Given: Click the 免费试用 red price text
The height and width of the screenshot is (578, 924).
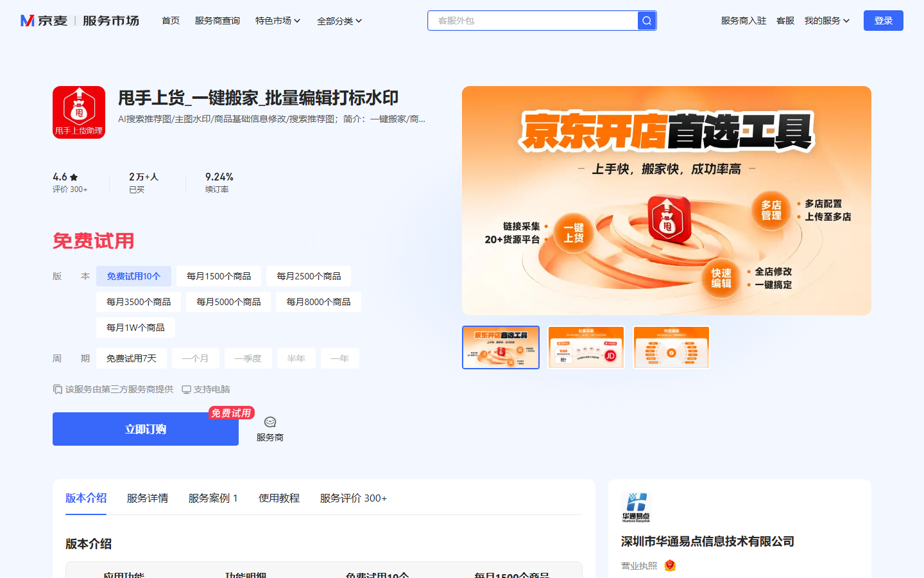Looking at the screenshot, I should tap(94, 241).
